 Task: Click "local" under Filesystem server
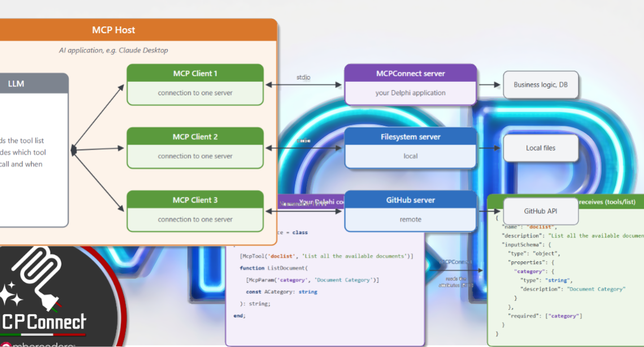tap(410, 156)
